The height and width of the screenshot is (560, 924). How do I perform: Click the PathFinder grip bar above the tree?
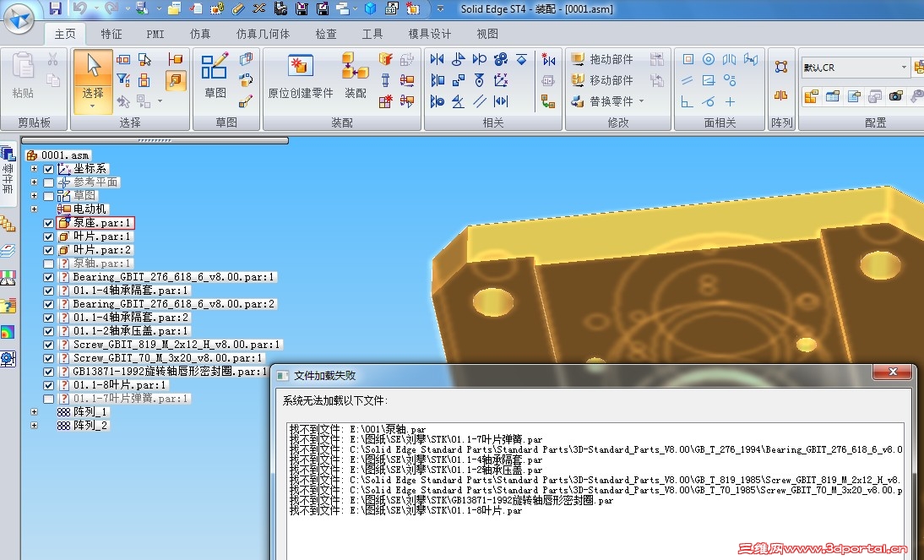155,140
